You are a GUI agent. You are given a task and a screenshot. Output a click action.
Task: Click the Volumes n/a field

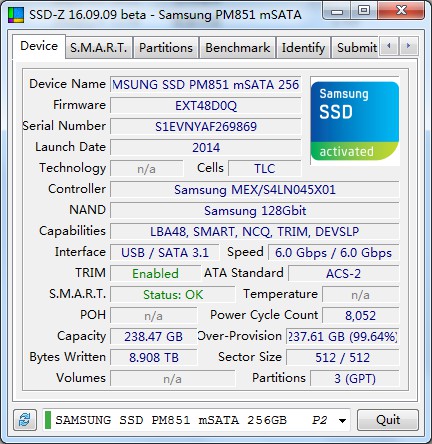(173, 379)
